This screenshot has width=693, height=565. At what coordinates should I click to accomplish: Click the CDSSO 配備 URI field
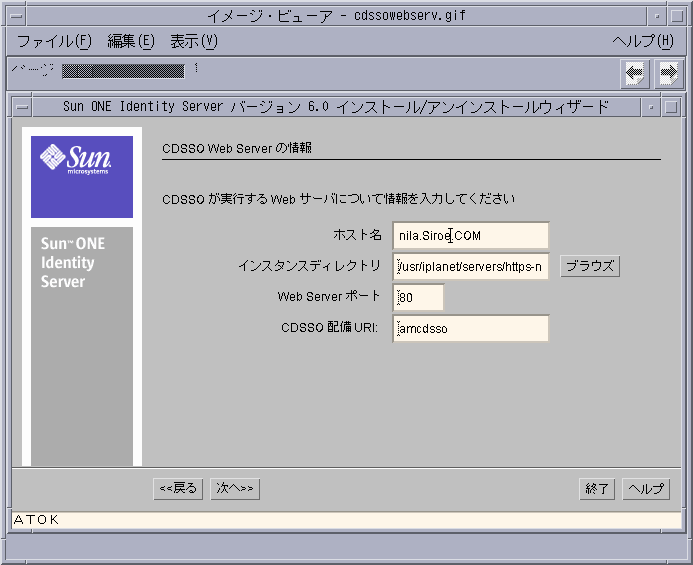click(x=471, y=328)
